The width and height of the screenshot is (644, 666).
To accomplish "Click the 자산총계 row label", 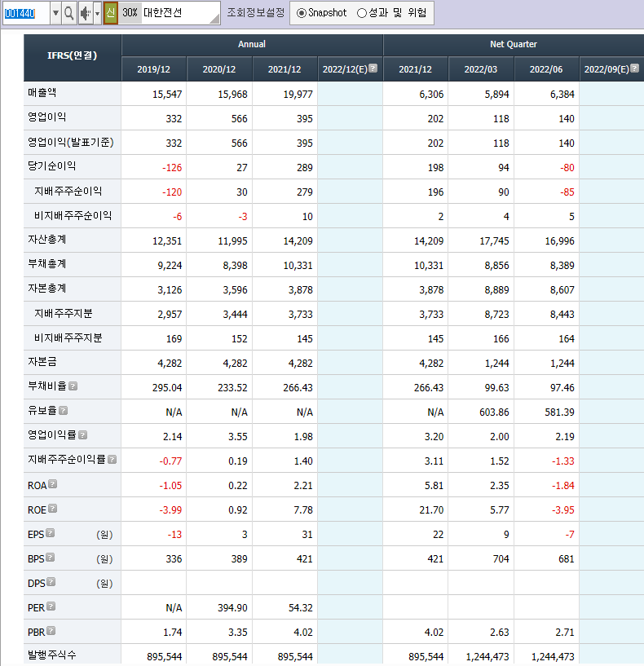I will [47, 240].
